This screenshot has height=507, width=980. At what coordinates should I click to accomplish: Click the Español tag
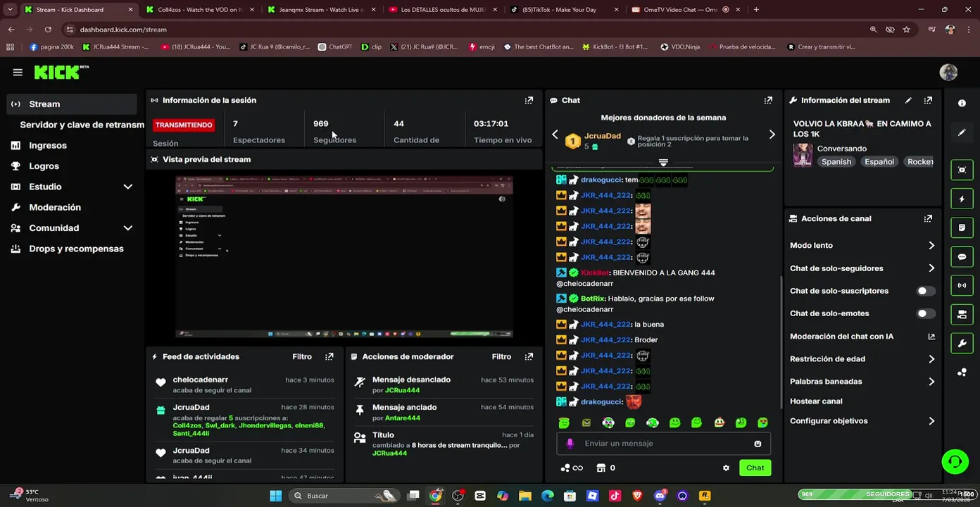point(879,162)
